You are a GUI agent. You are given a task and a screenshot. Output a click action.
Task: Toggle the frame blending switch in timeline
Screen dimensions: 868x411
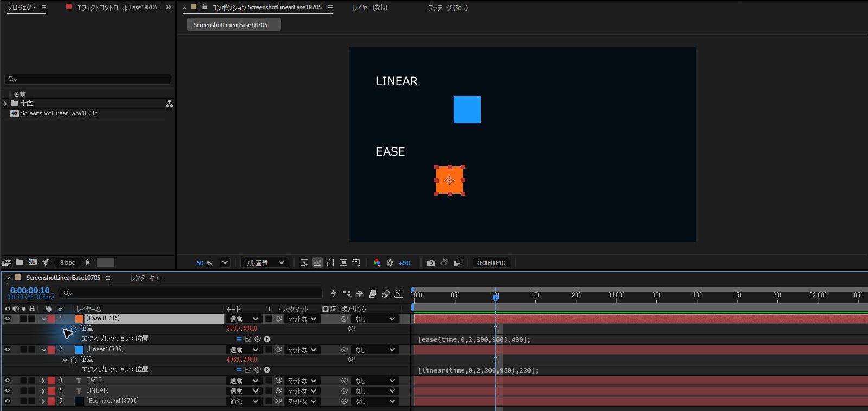(x=373, y=294)
